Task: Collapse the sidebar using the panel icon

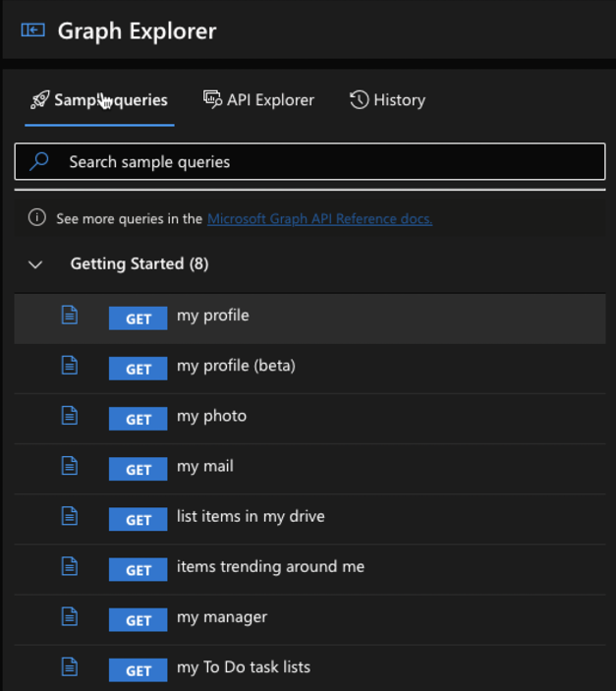Action: point(33,30)
